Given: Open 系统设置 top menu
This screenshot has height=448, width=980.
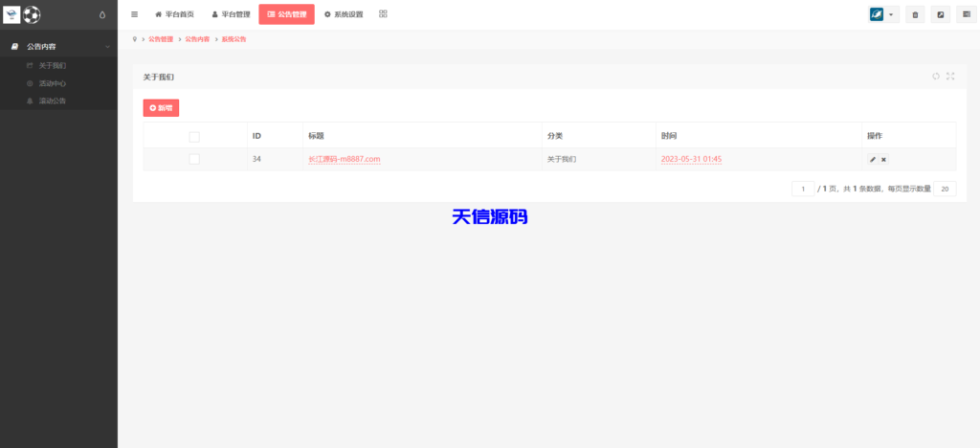Looking at the screenshot, I should pyautogui.click(x=344, y=14).
